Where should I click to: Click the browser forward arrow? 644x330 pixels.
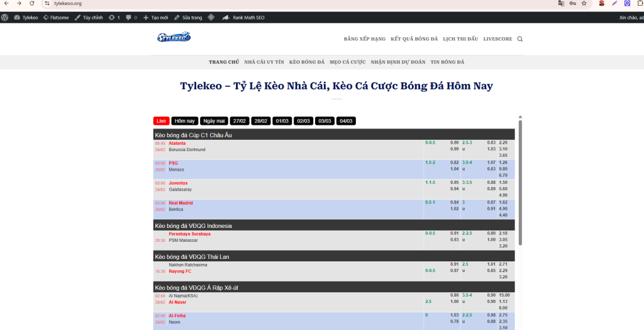point(19,3)
